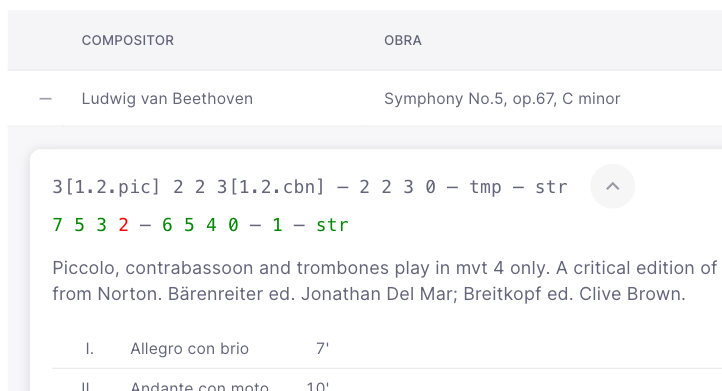722x391 pixels.
Task: Select the green number 6 horn count
Action: click(x=167, y=225)
